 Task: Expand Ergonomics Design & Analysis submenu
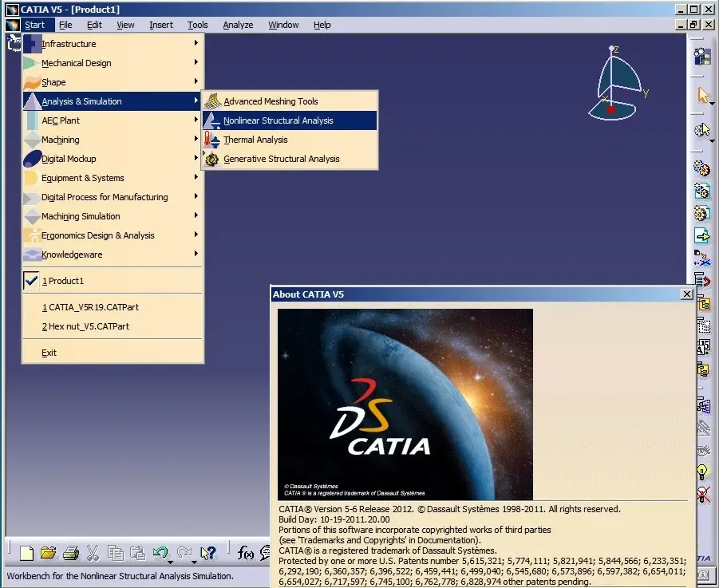113,235
